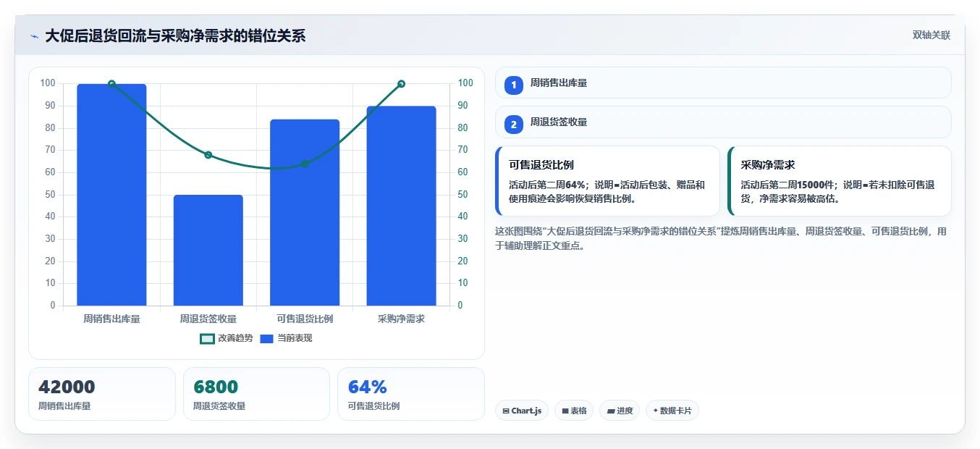Click the chart title 大促后退货回流与采购净需求的错位关系
Screen dimensions: 980x449
(x=175, y=36)
